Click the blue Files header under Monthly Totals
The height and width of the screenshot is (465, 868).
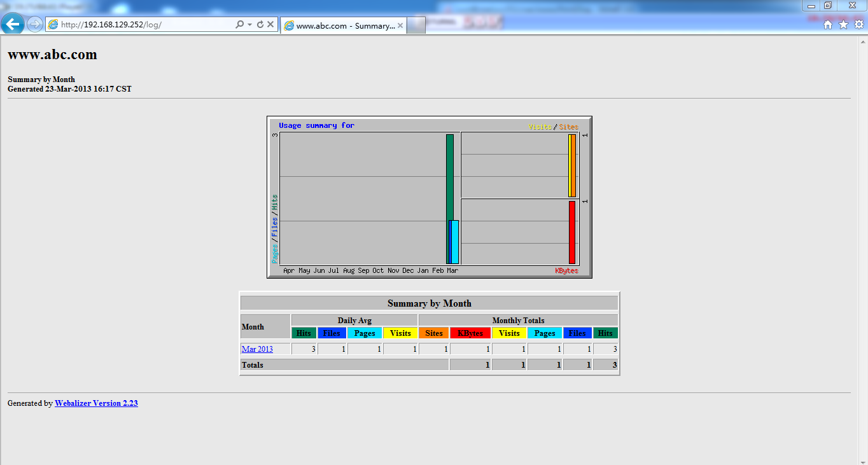pos(577,333)
